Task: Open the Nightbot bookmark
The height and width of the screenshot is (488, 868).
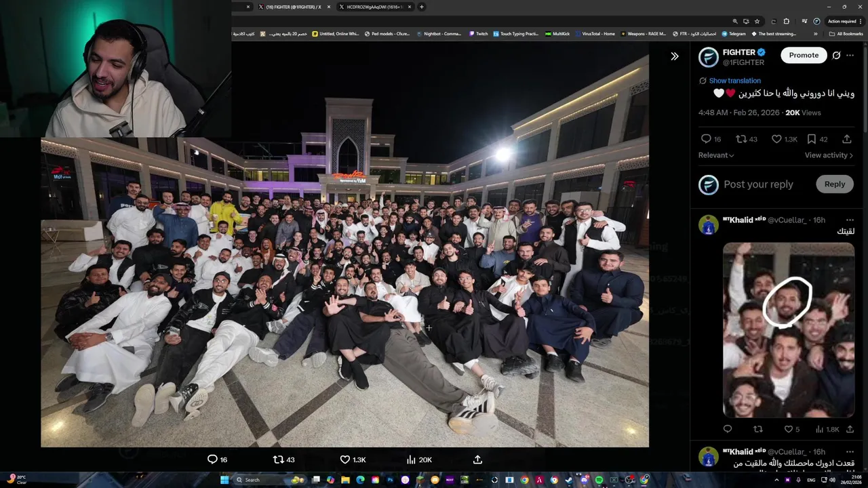Action: point(439,34)
